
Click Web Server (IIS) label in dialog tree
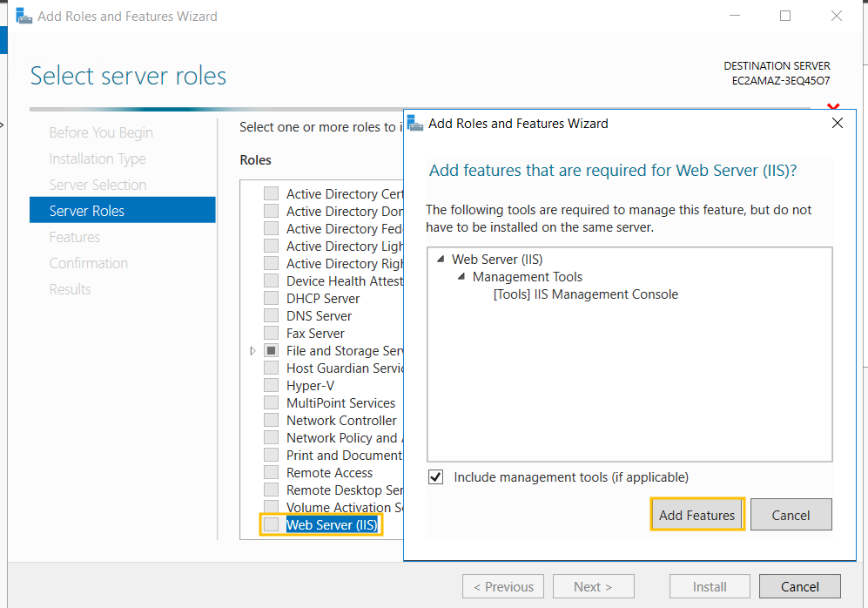(497, 260)
